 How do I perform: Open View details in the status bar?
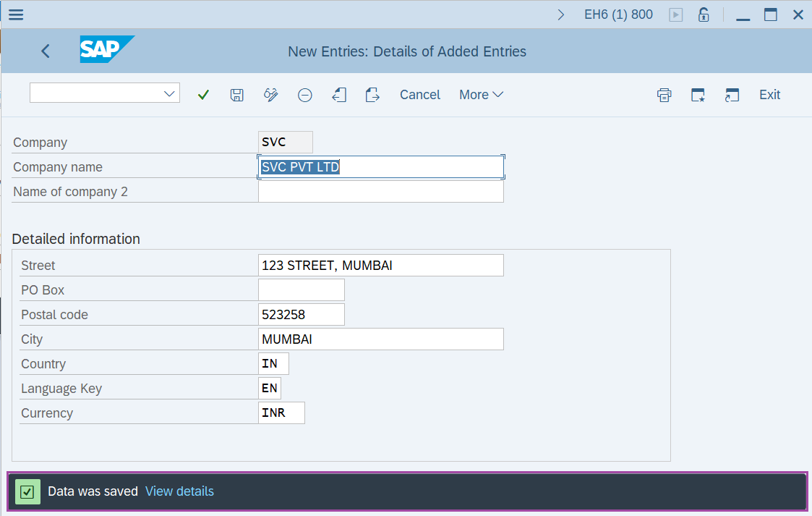[x=179, y=491]
